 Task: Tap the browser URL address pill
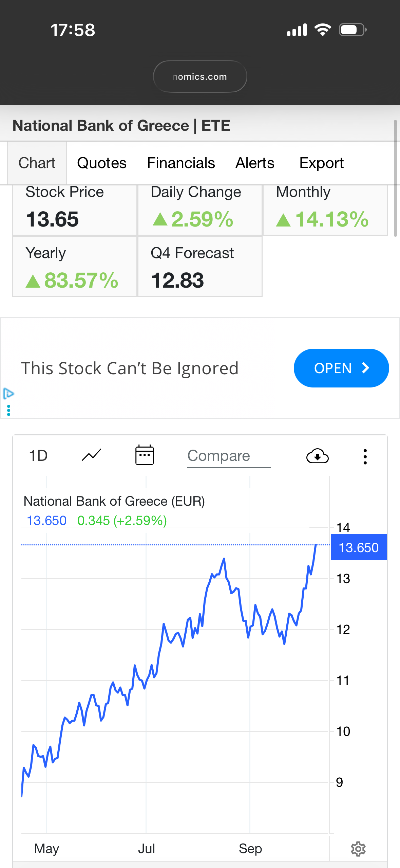click(200, 77)
